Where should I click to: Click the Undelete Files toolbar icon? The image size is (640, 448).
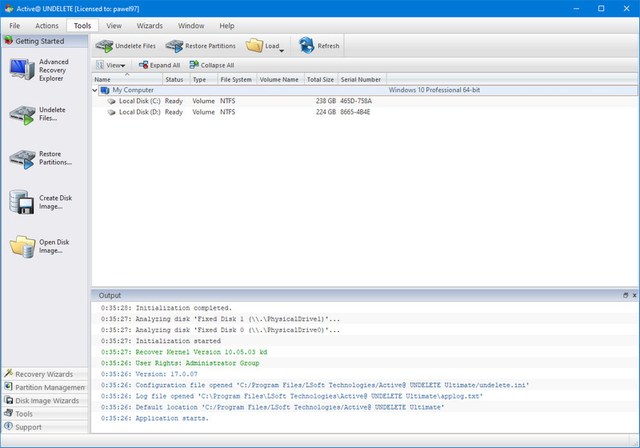[x=125, y=46]
